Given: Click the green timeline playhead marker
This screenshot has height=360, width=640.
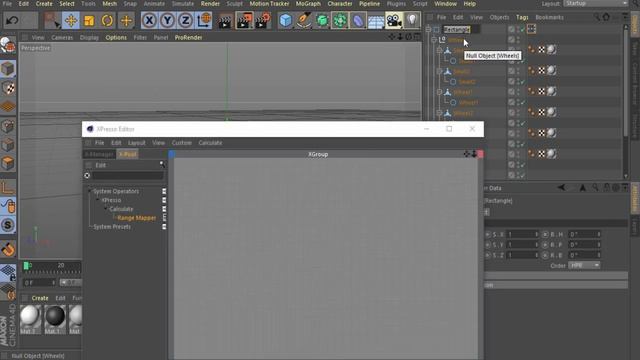Looking at the screenshot, I should [x=26, y=266].
